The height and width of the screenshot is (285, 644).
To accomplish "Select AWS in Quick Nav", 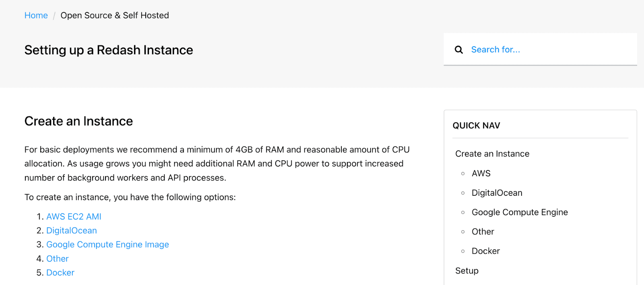I will 481,173.
